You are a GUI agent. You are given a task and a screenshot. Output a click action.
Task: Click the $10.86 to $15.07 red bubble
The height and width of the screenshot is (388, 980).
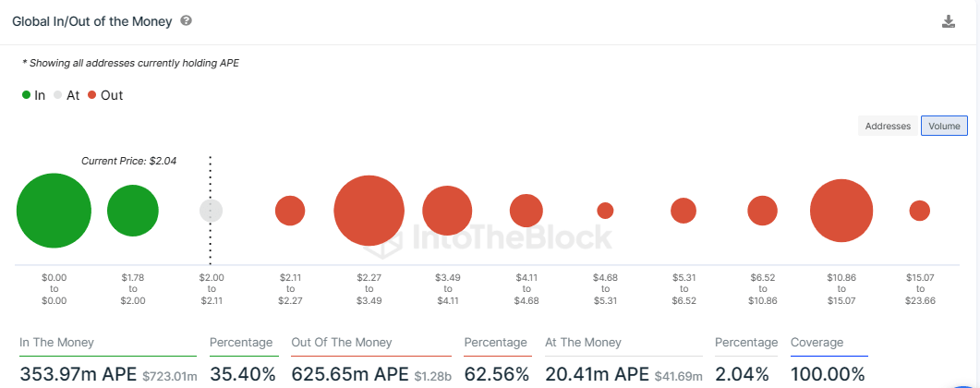pyautogui.click(x=841, y=211)
